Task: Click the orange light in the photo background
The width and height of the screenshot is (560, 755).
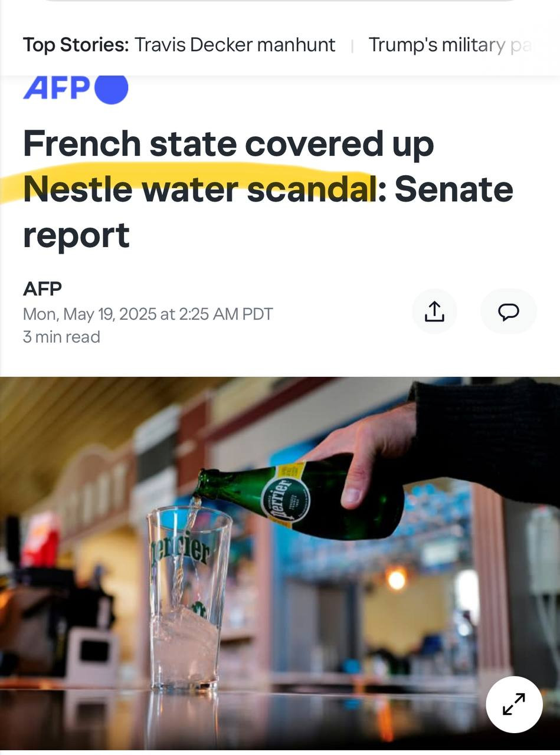Action: click(397, 578)
